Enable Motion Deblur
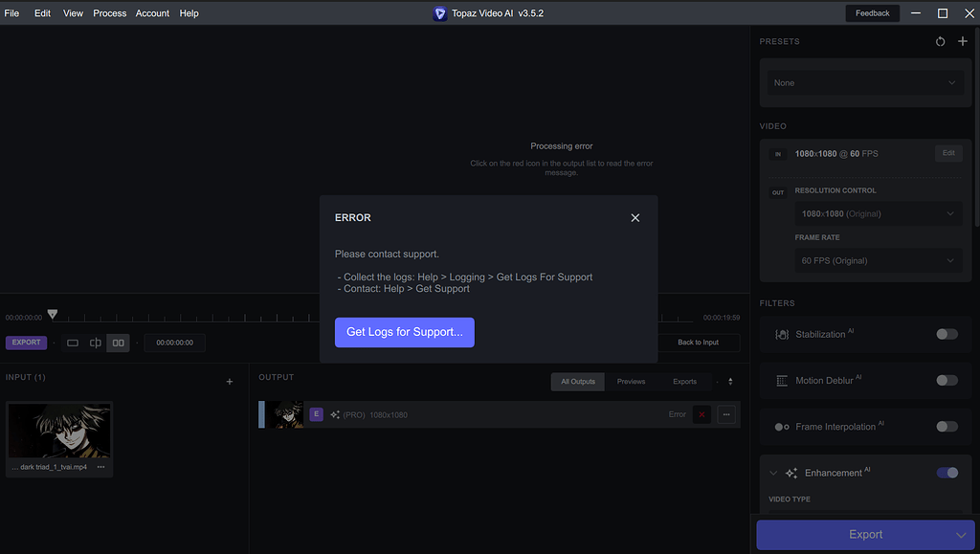Screen dimensions: 980x554 (947, 380)
